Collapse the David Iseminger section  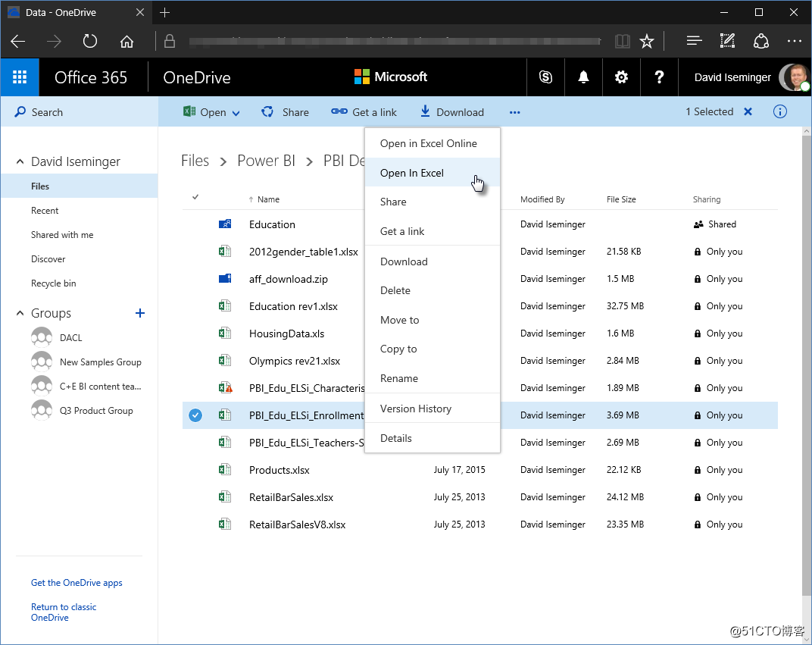(x=20, y=161)
